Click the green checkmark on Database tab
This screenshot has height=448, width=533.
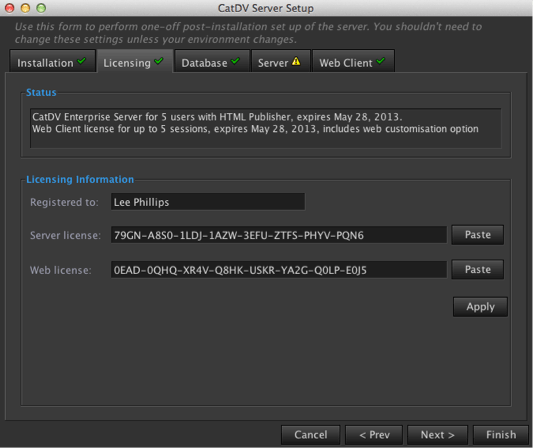pyautogui.click(x=235, y=61)
